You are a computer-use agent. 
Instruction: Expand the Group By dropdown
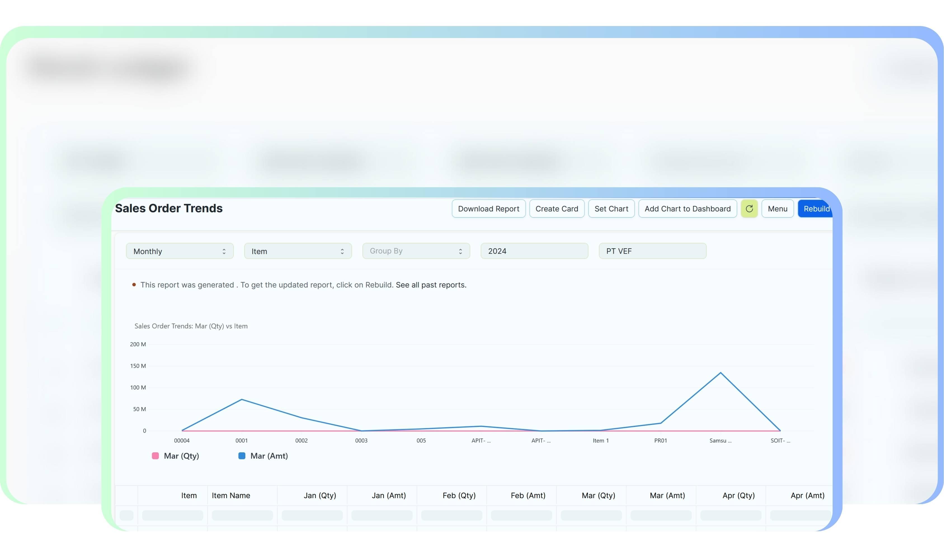416,251
